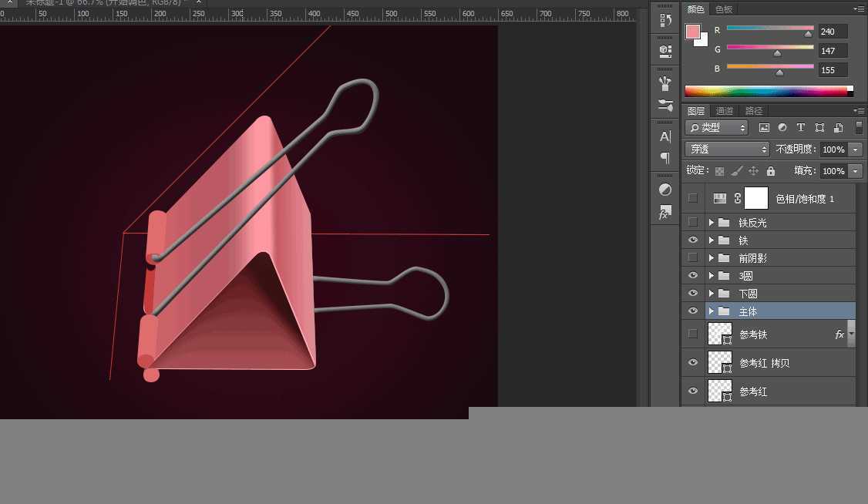Click the R value input field

pyautogui.click(x=833, y=32)
